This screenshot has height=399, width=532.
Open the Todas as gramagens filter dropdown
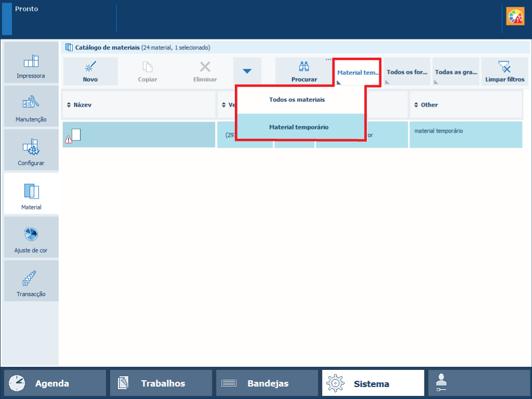(x=456, y=72)
